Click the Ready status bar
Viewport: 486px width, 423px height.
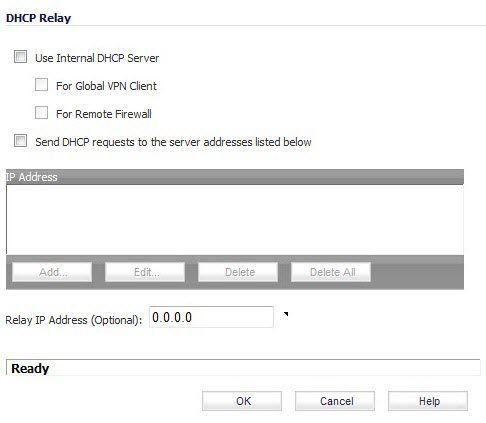pos(243,368)
